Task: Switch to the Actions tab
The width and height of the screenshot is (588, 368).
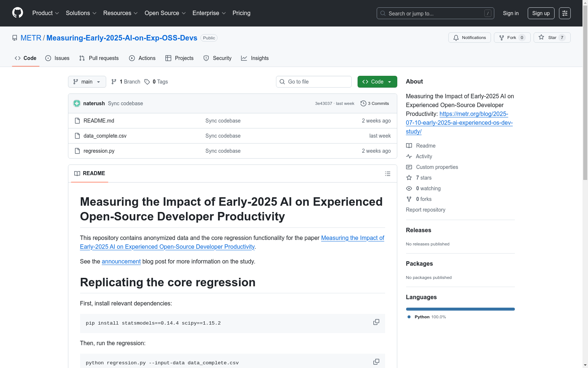Action: point(142,58)
